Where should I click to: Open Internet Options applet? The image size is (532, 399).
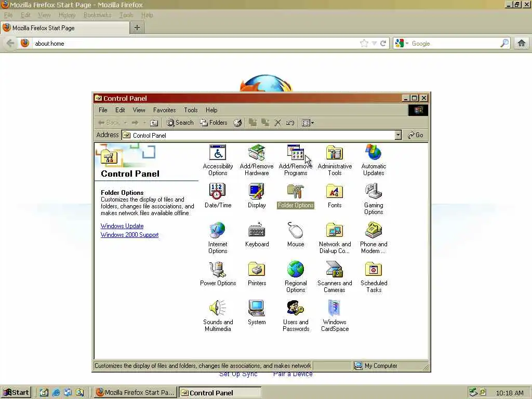(x=218, y=238)
